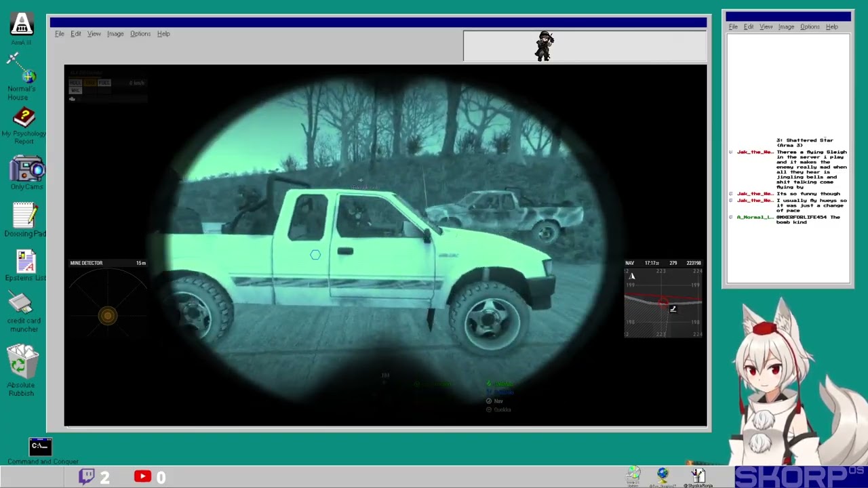Launch the Command and Conquer prompt icon
Image resolution: width=868 pixels, height=488 pixels.
click(40, 446)
